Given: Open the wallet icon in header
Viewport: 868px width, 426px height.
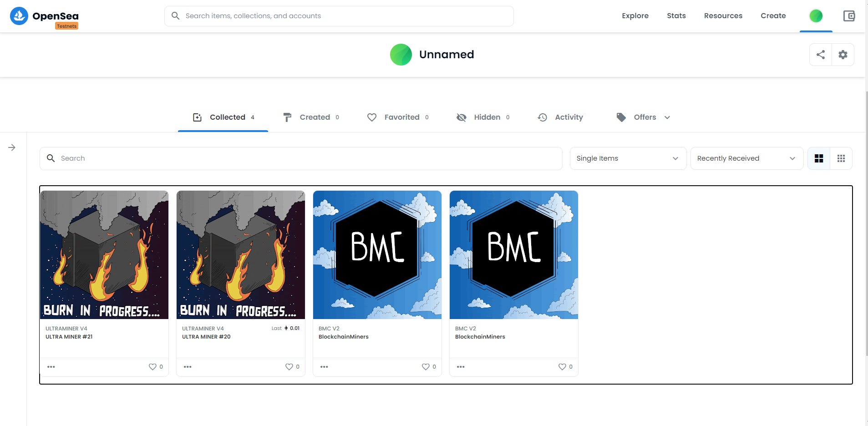Looking at the screenshot, I should 849,16.
